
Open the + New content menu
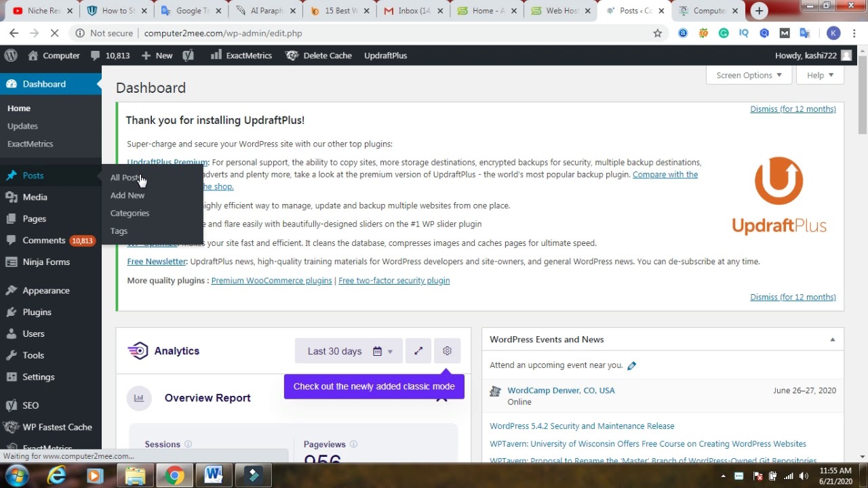click(x=157, y=56)
